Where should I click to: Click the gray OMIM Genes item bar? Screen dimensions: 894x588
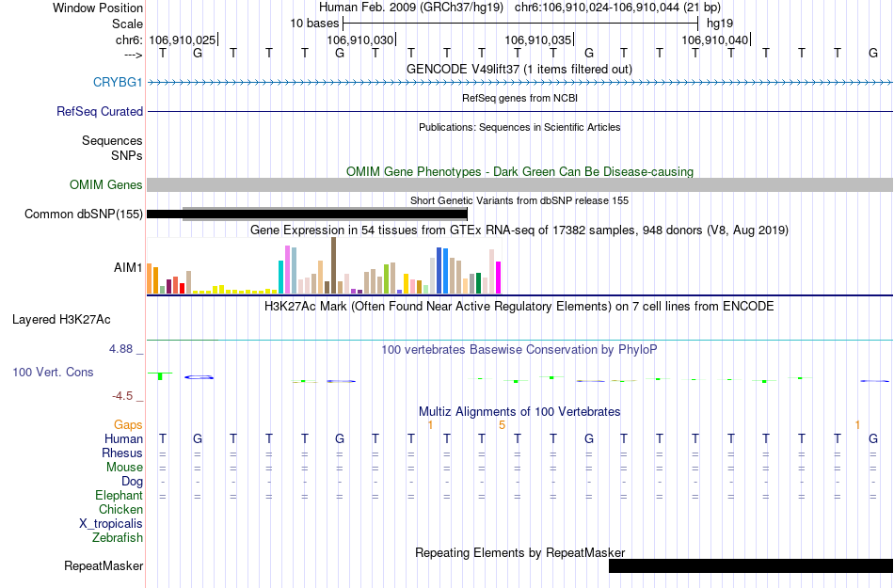(x=519, y=184)
